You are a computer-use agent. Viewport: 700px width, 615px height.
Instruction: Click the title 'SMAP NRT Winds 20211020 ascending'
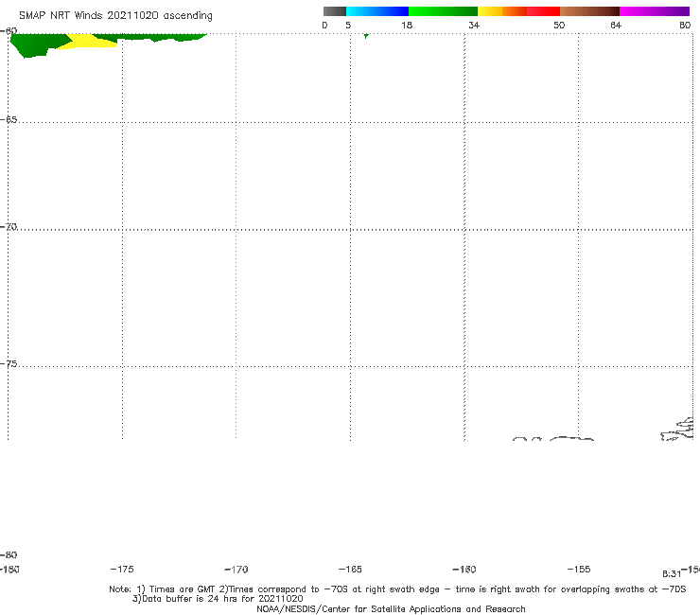click(115, 15)
